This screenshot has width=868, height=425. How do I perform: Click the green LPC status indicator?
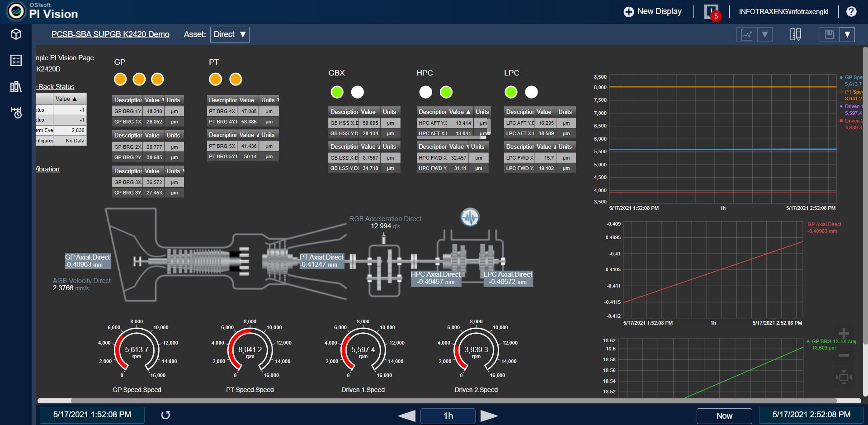coord(511,92)
